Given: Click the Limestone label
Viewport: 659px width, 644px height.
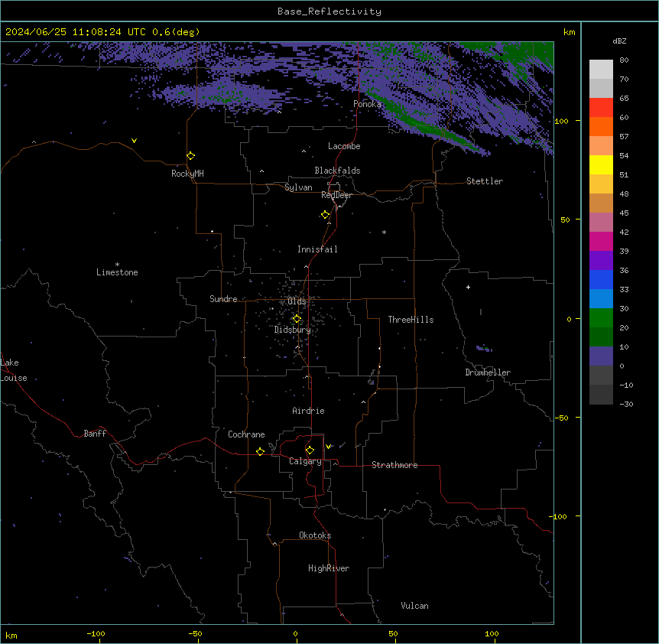Looking at the screenshot, I should tap(117, 272).
